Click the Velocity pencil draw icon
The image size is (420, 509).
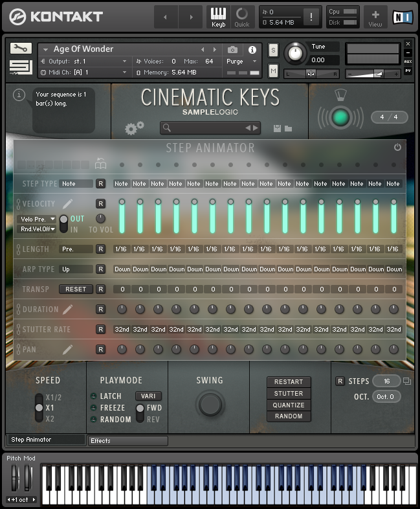pos(67,204)
